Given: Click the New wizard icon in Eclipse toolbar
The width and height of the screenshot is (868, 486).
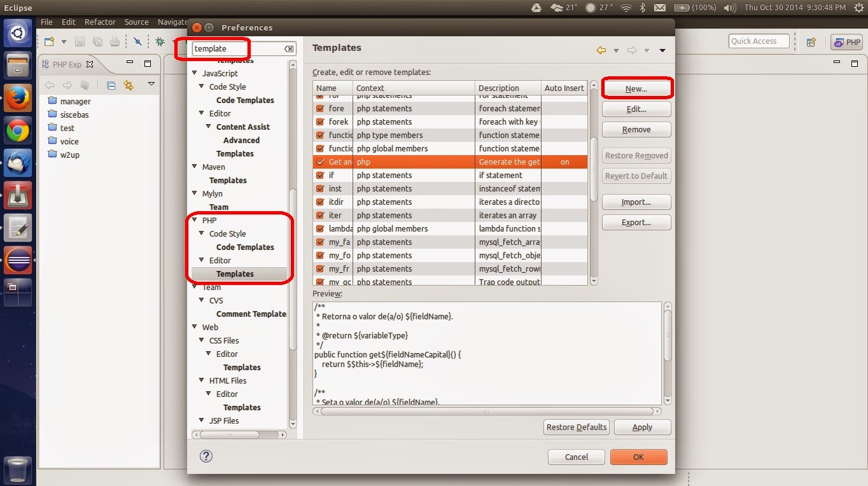Looking at the screenshot, I should pyautogui.click(x=50, y=41).
